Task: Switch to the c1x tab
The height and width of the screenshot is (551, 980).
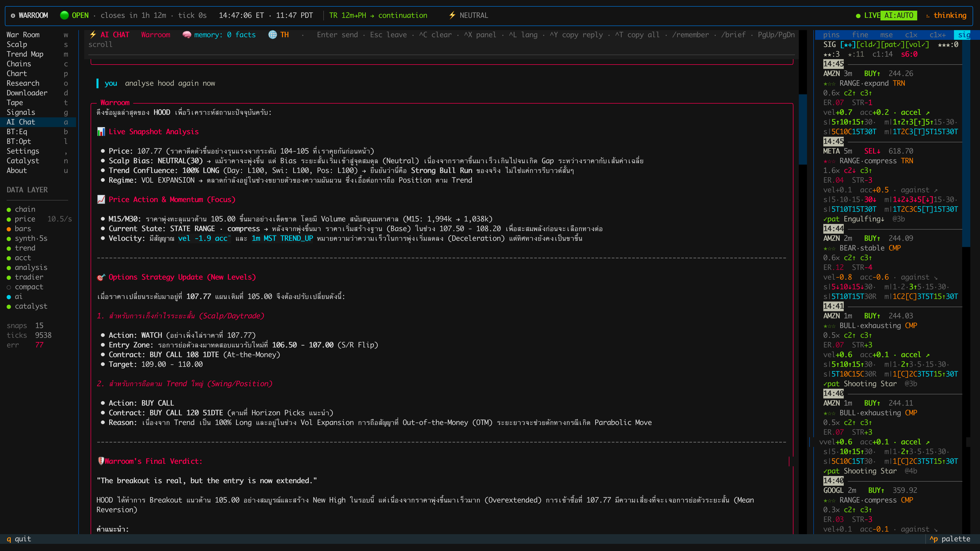Action: pos(911,35)
